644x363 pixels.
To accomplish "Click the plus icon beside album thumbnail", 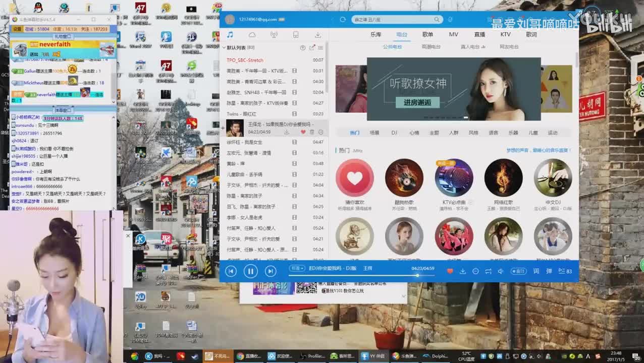I will click(223, 128).
